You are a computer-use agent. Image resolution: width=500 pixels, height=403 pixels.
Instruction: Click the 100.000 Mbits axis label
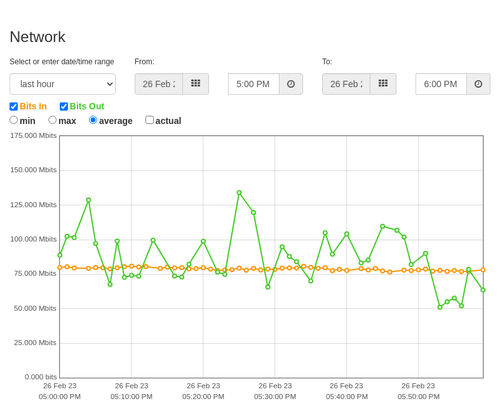tap(33, 239)
